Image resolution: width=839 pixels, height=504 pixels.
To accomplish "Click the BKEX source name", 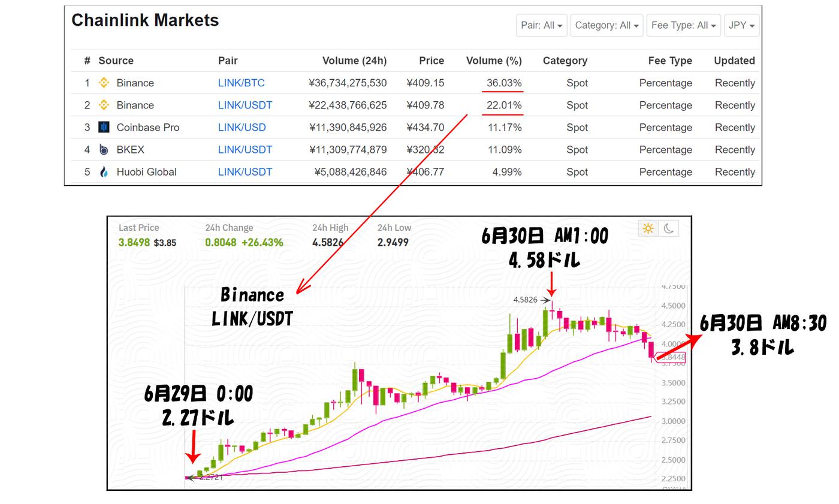I will point(130,149).
